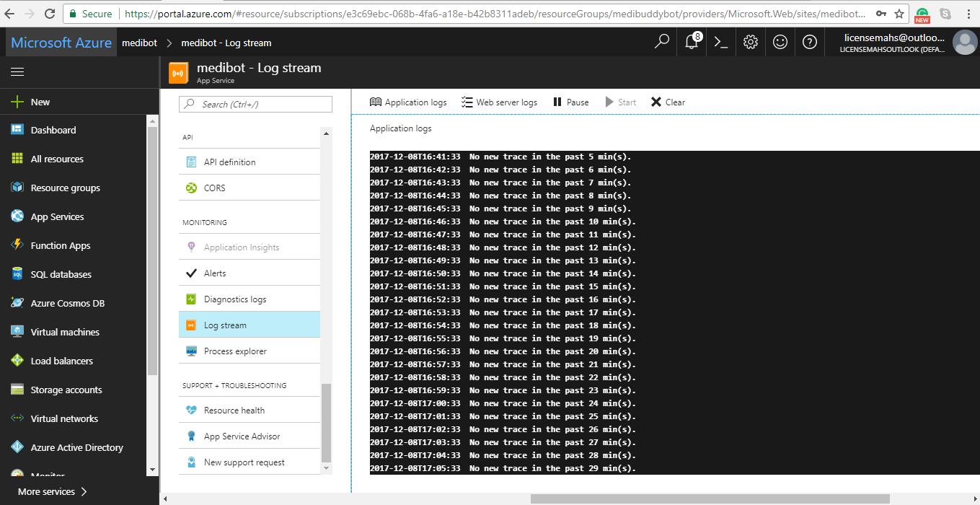Screen dimensions: 980x505
Task: Click the Azure Active Directory icon
Action: tap(17, 447)
